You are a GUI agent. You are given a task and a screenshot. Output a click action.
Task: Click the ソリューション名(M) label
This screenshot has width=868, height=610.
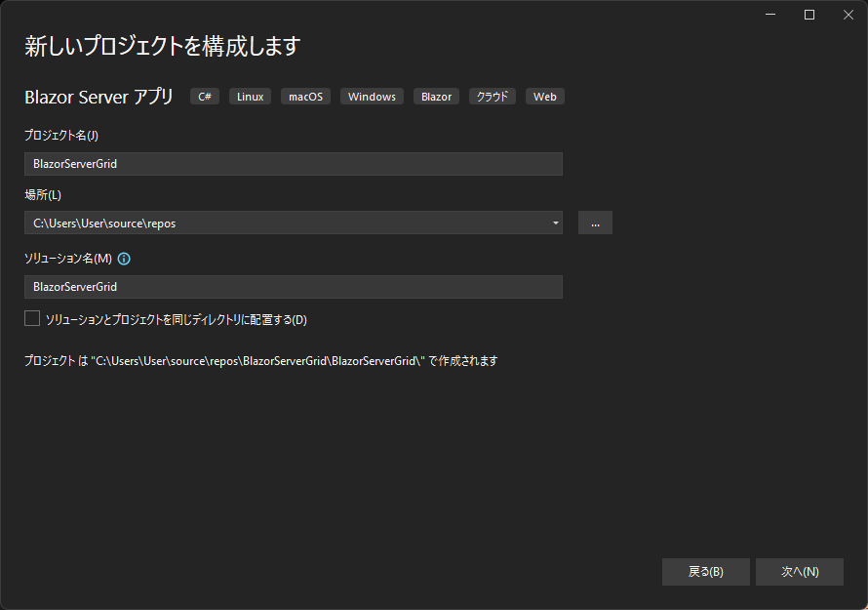click(x=68, y=259)
